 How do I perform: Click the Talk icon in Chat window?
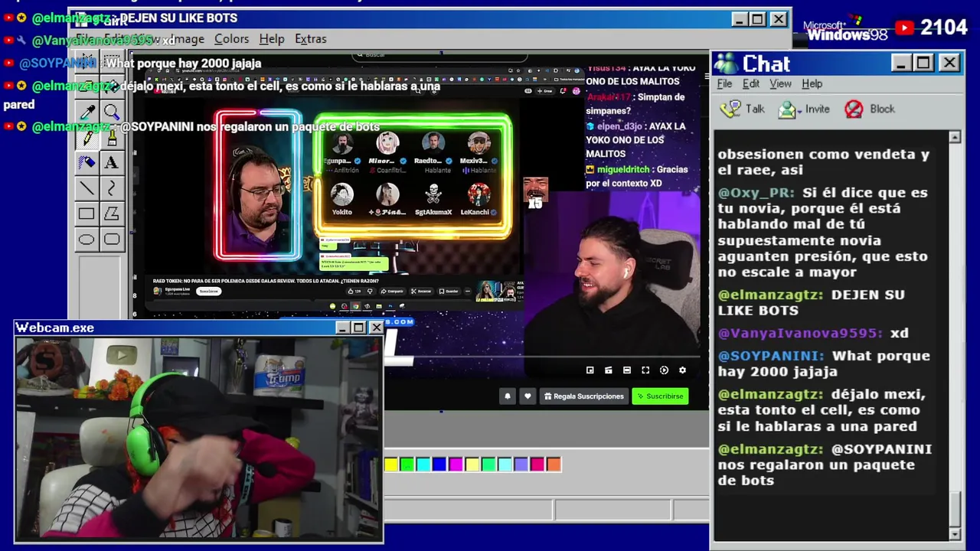tap(732, 109)
